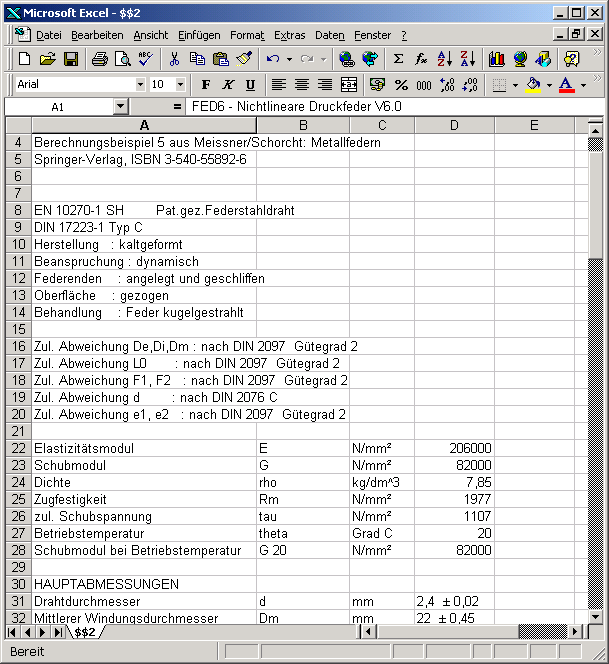Jump to first sheet tab arrow
Image resolution: width=609 pixels, height=664 pixels.
[12, 632]
